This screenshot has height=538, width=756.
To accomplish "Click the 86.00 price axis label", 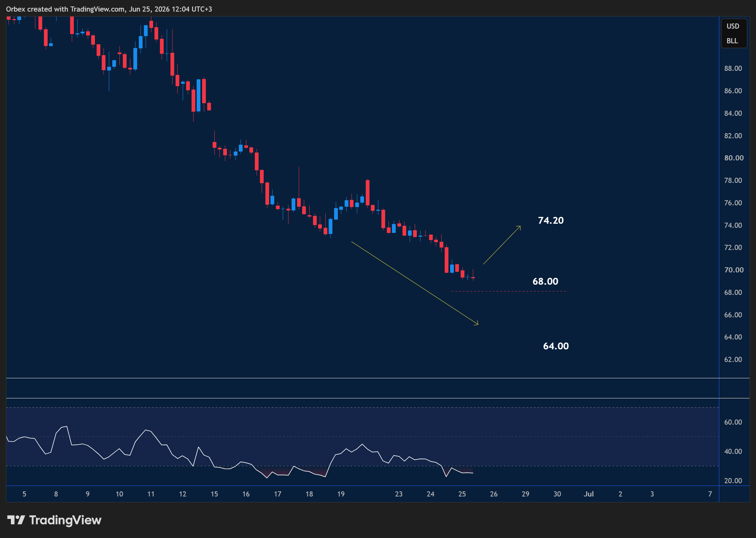I will pos(733,91).
